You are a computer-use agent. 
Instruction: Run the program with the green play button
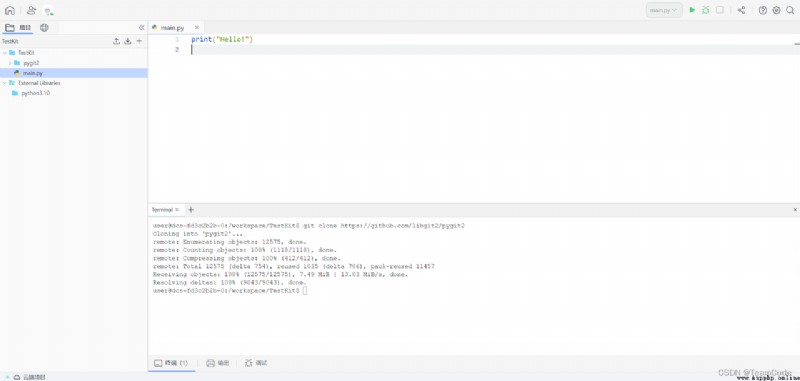point(692,10)
